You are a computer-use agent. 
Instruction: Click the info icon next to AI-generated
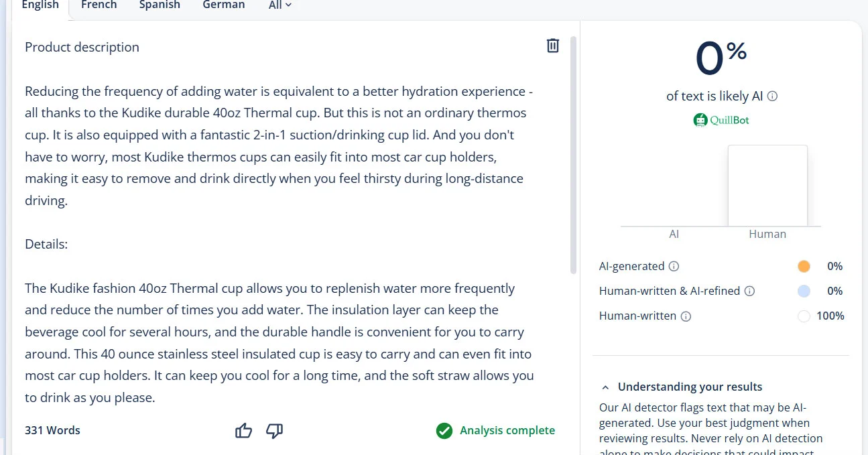674,267
